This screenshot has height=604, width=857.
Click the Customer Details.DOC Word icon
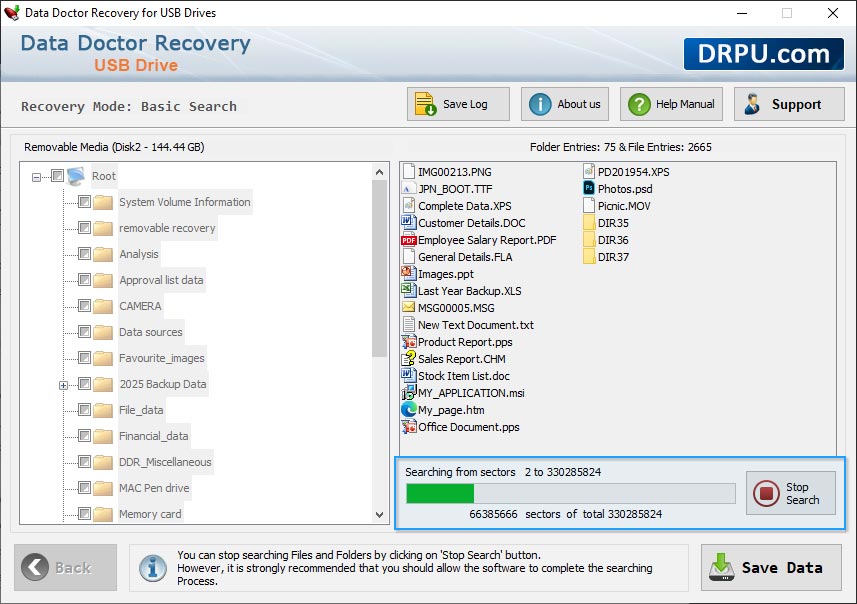tap(408, 222)
